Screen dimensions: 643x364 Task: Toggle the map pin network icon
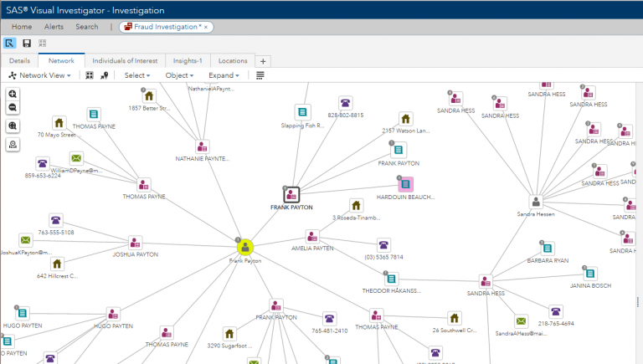pyautogui.click(x=105, y=75)
